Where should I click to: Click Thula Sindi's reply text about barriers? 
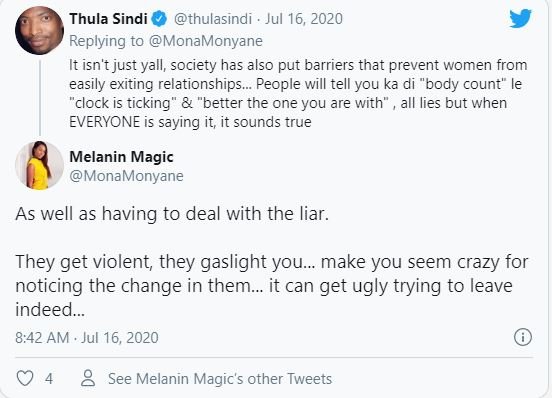tap(298, 93)
